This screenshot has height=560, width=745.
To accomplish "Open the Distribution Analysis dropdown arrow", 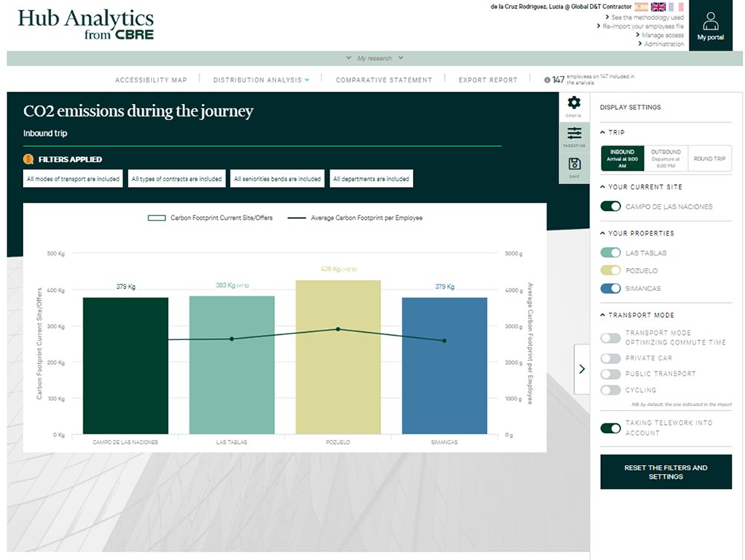I will click(307, 79).
